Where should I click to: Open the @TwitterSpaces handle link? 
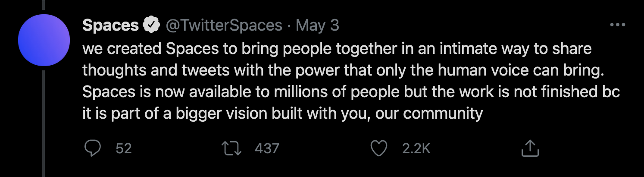pos(224,26)
